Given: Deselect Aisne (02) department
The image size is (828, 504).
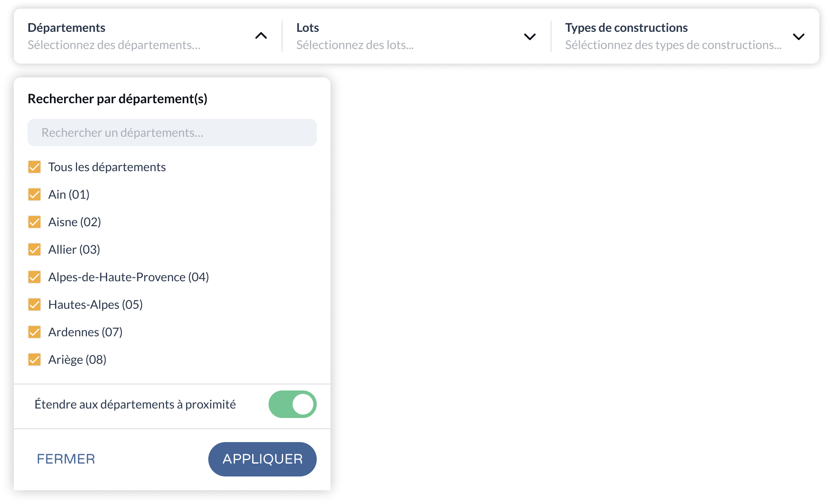Looking at the screenshot, I should (x=34, y=222).
